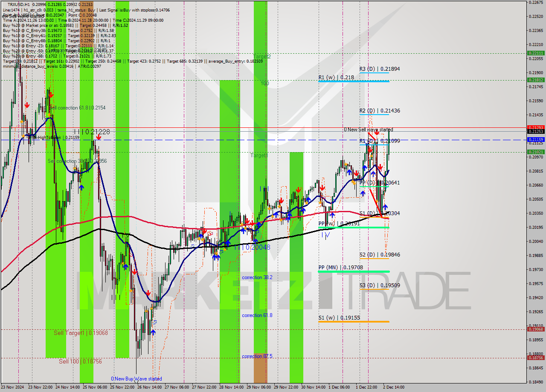Click the 'PP (MN) | 0.19708' monthly pivot label
The width and height of the screenshot is (546, 392).
[x=340, y=268]
